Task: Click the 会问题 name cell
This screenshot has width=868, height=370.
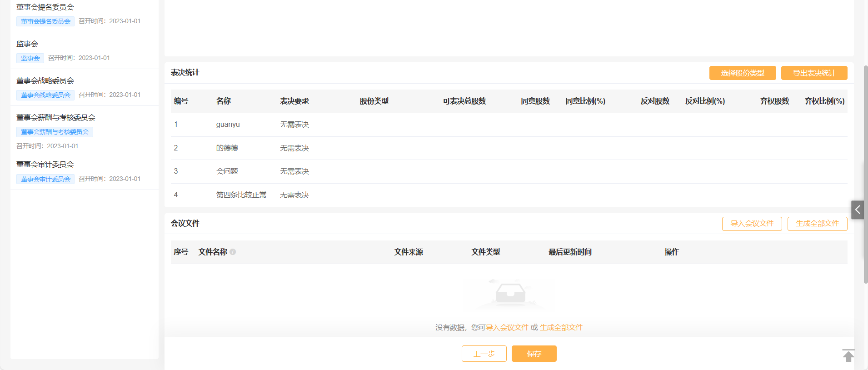Action: tap(227, 171)
